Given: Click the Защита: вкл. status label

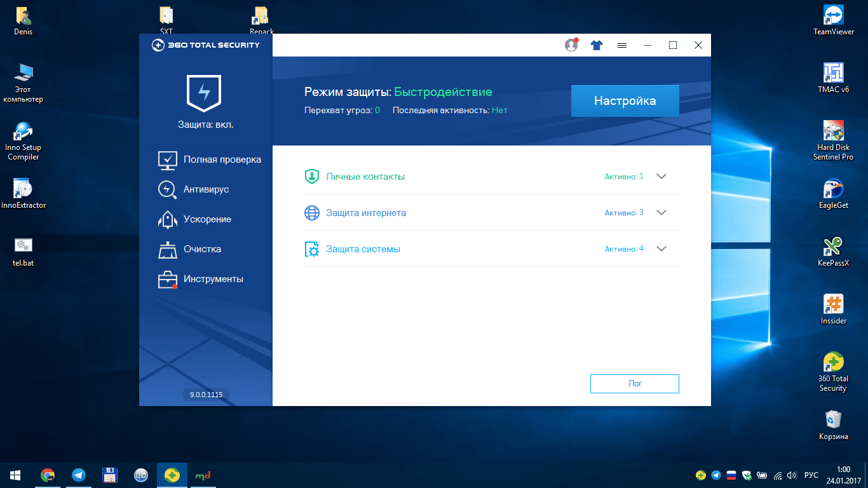Looking at the screenshot, I should 206,125.
